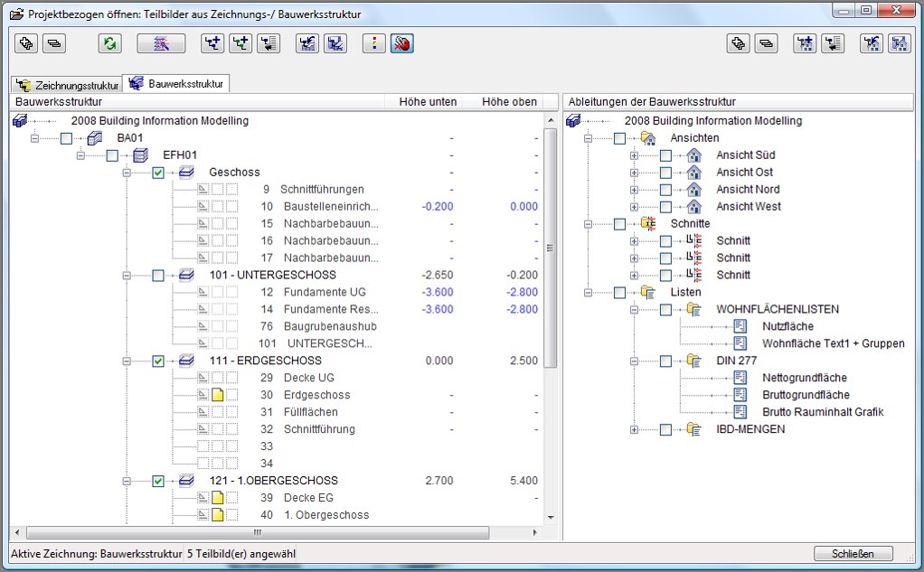Check the 101 - UNTERGESCHOSS checkbox

click(158, 276)
